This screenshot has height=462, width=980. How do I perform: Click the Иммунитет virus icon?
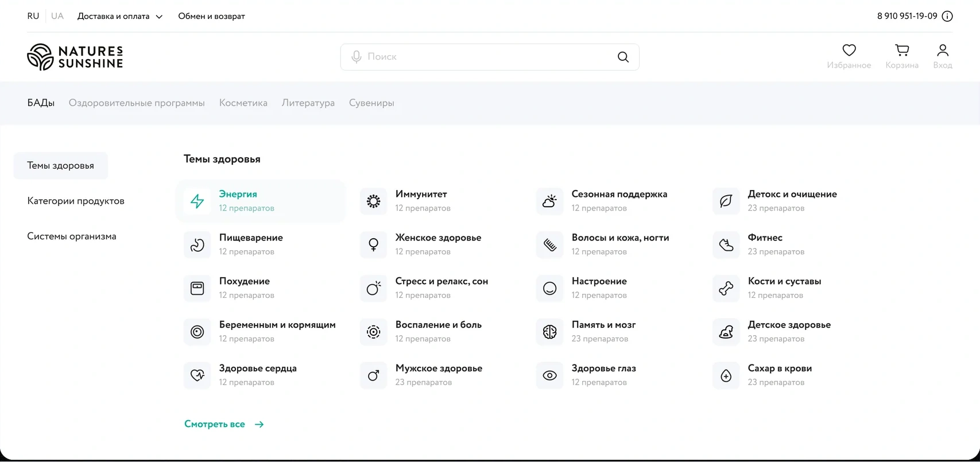point(373,201)
